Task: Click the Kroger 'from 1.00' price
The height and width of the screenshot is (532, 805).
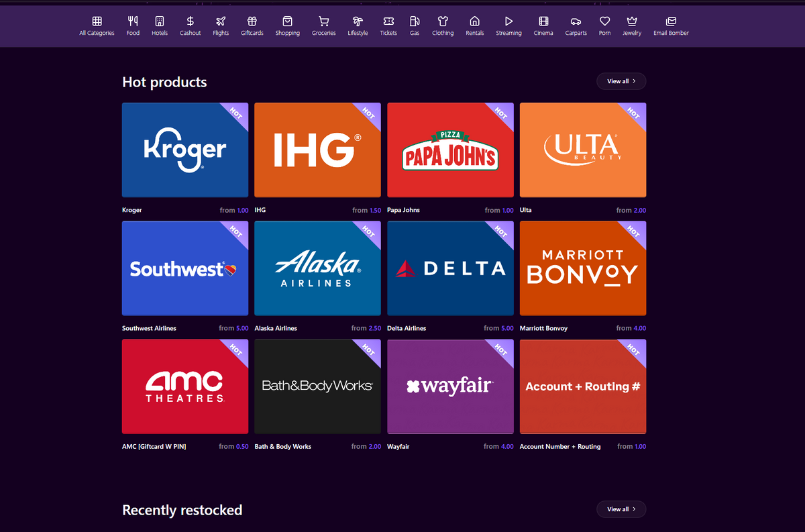Action: click(234, 210)
